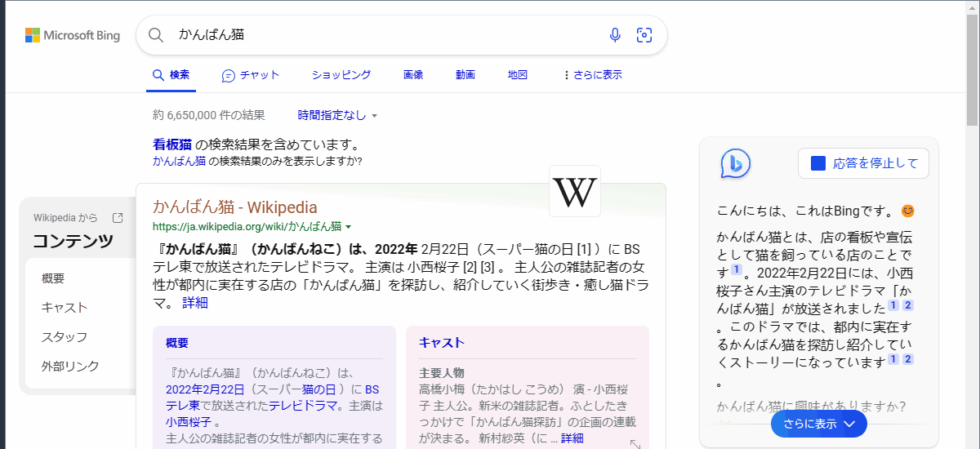Image resolution: width=980 pixels, height=449 pixels.
Task: Open Wikipedia external link icon in sidebar
Action: [x=118, y=218]
